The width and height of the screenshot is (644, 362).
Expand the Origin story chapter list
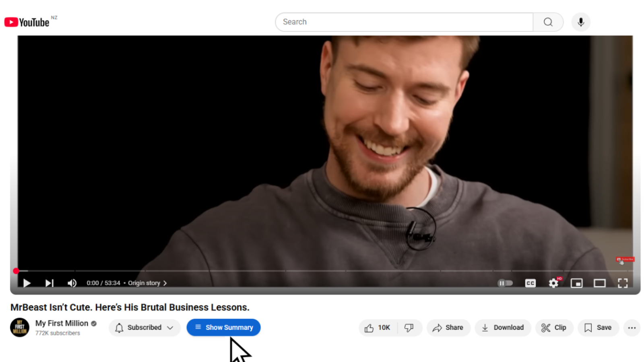pyautogui.click(x=147, y=283)
